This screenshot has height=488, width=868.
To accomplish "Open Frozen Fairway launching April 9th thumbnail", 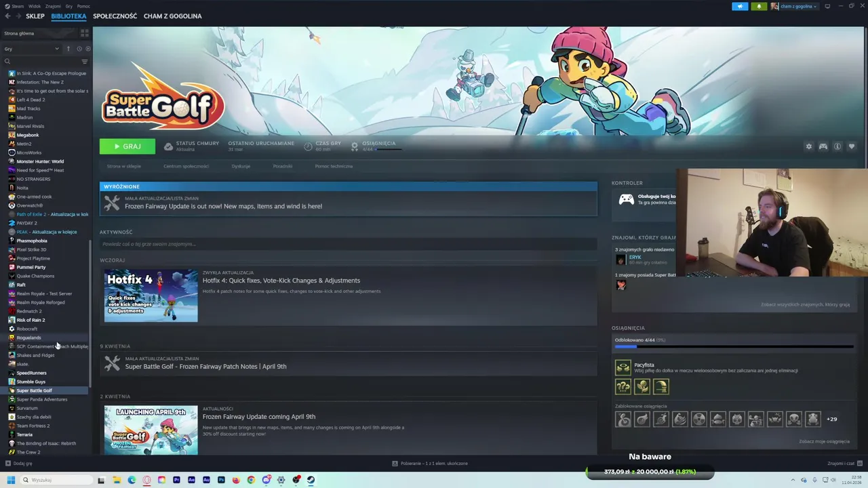I will coord(151,430).
